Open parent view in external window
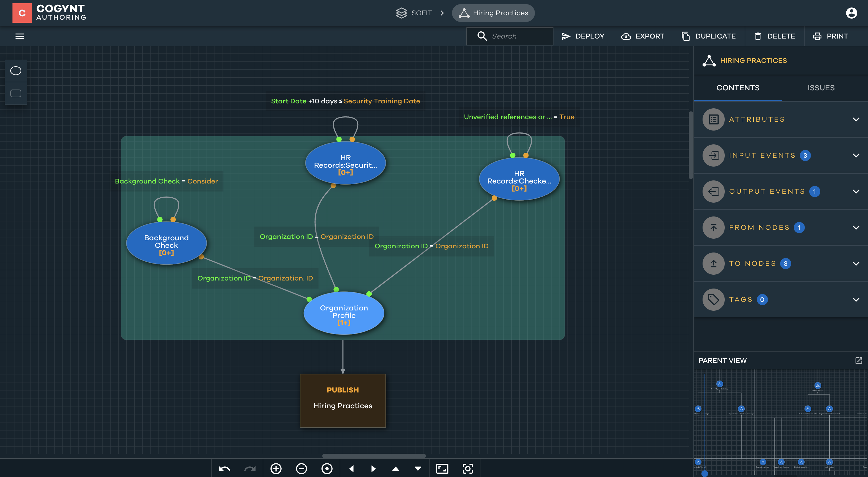The width and height of the screenshot is (868, 477). [x=859, y=360]
